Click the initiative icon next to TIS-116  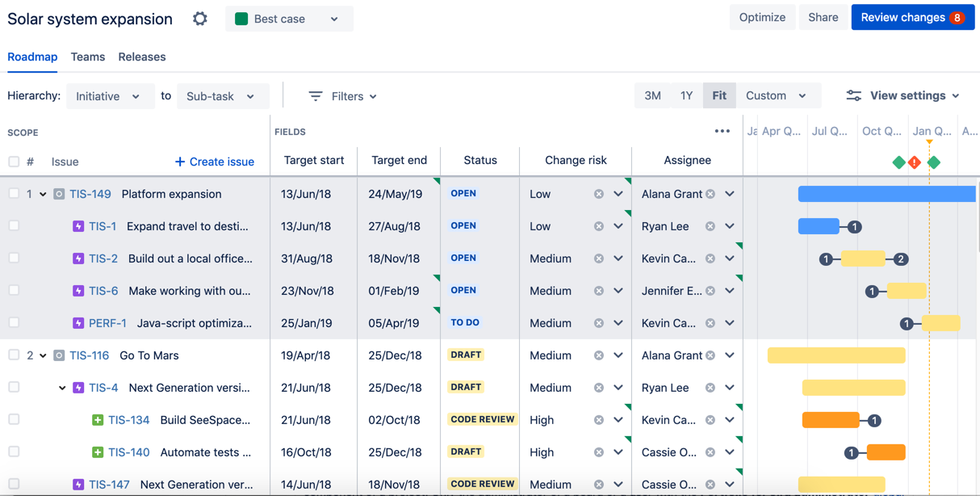point(59,355)
